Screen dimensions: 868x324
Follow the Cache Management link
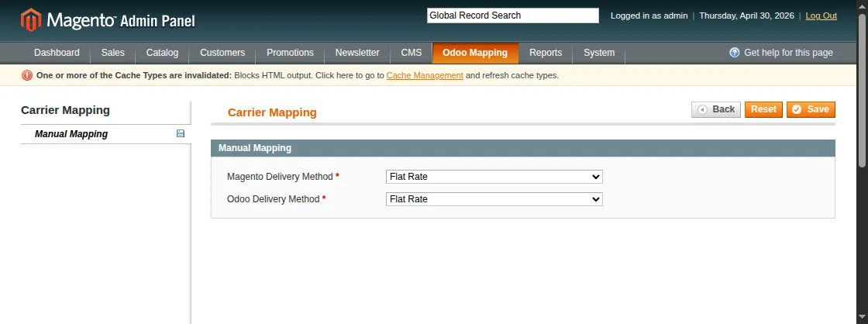[425, 75]
